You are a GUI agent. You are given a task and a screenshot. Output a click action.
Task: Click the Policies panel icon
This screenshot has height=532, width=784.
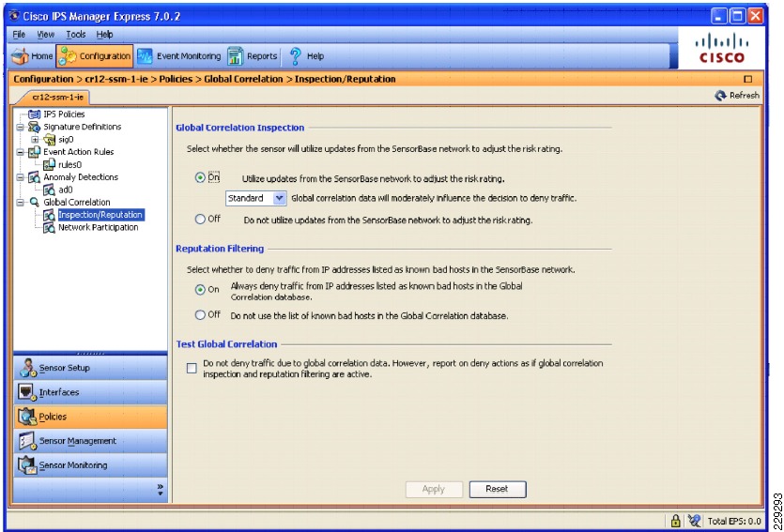tap(26, 416)
